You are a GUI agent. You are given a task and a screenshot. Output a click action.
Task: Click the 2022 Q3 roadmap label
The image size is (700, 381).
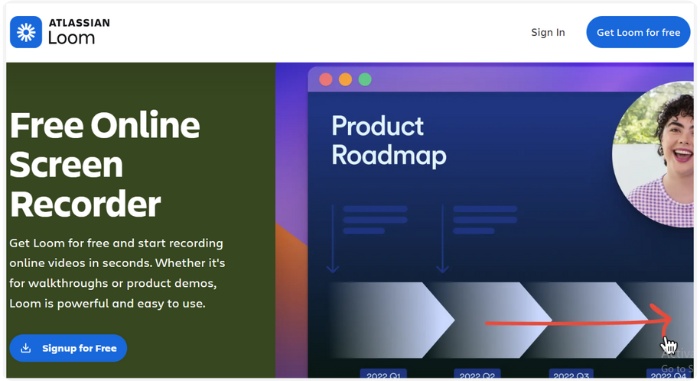pos(571,374)
